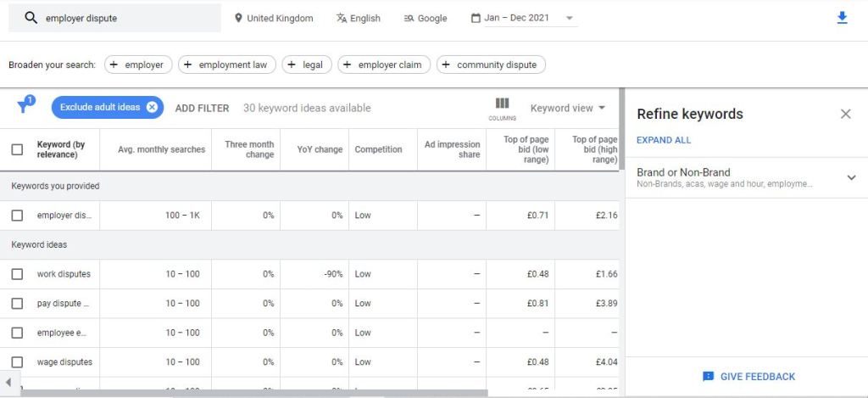The height and width of the screenshot is (398, 868).
Task: Sort by the Avg. monthly searches column
Action: point(161,149)
